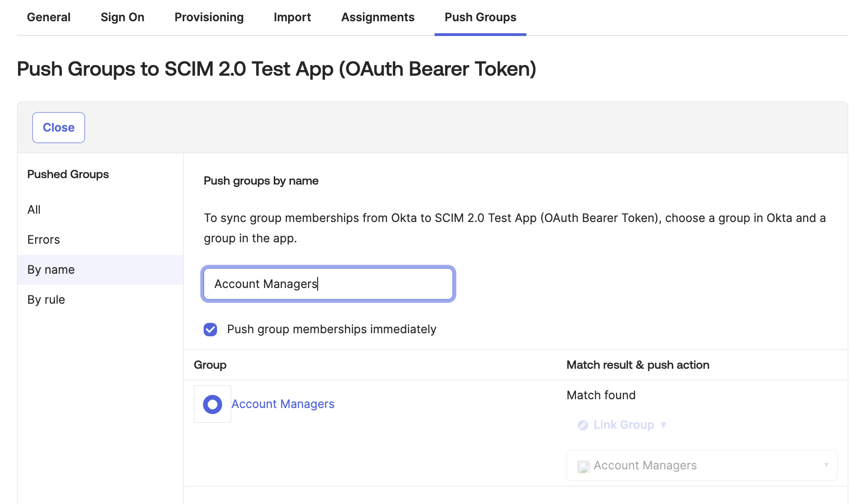Uncheck Push group memberships immediately
This screenshot has width=857, height=504.
click(x=211, y=330)
